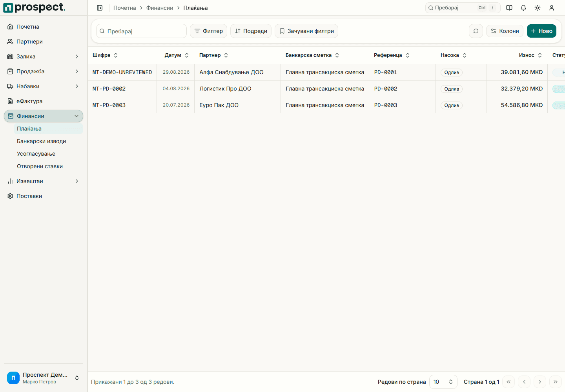Click amount 39.081,60 MKD
This screenshot has width=565, height=392.
(x=522, y=72)
